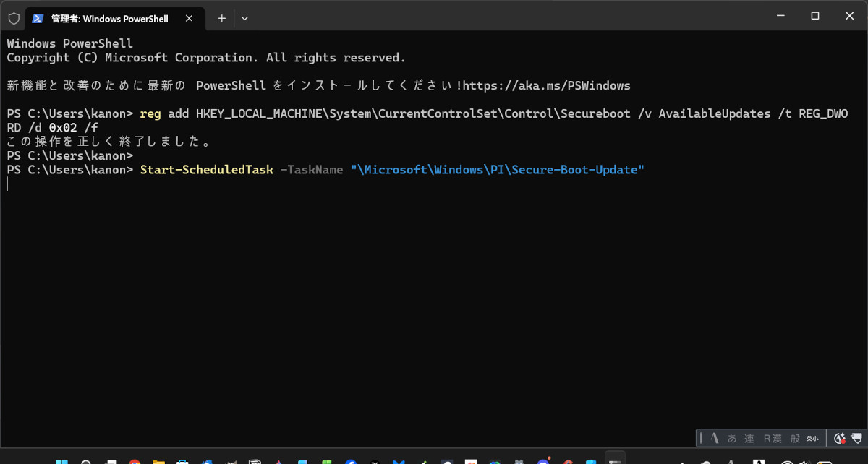Open a new tab with plus button
The width and height of the screenshot is (868, 464).
point(222,18)
